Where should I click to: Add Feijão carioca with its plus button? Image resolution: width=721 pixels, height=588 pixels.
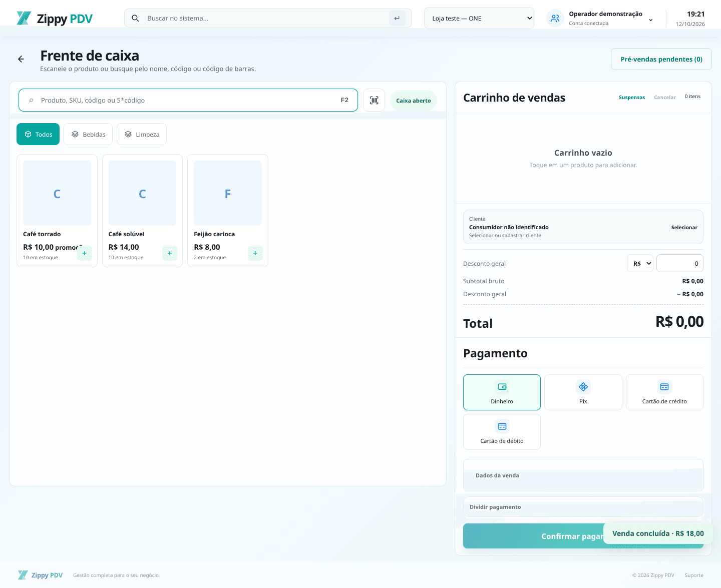(255, 253)
